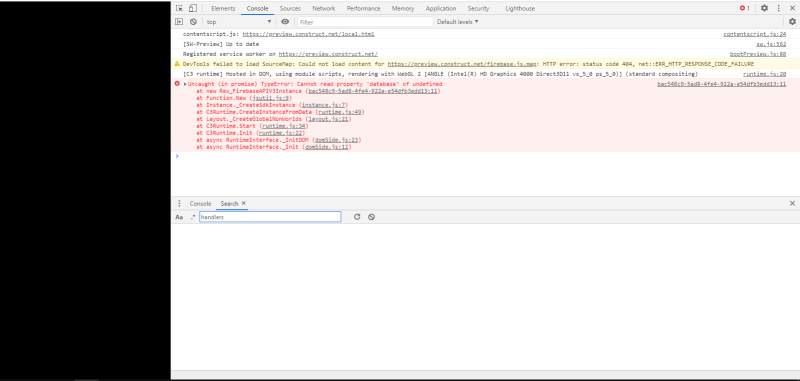This screenshot has height=381, width=800.
Task: Open the layout.js:21 stack link
Action: pyautogui.click(x=329, y=119)
